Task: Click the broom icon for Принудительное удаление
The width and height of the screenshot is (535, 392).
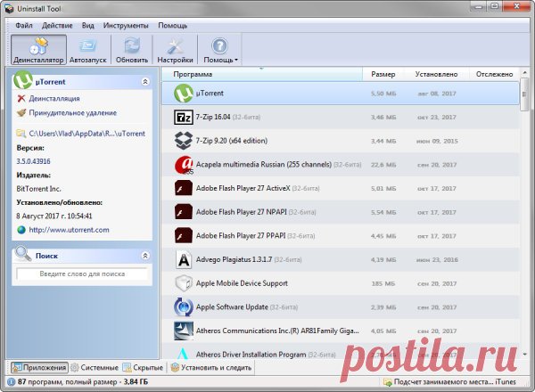Action: pyautogui.click(x=21, y=113)
